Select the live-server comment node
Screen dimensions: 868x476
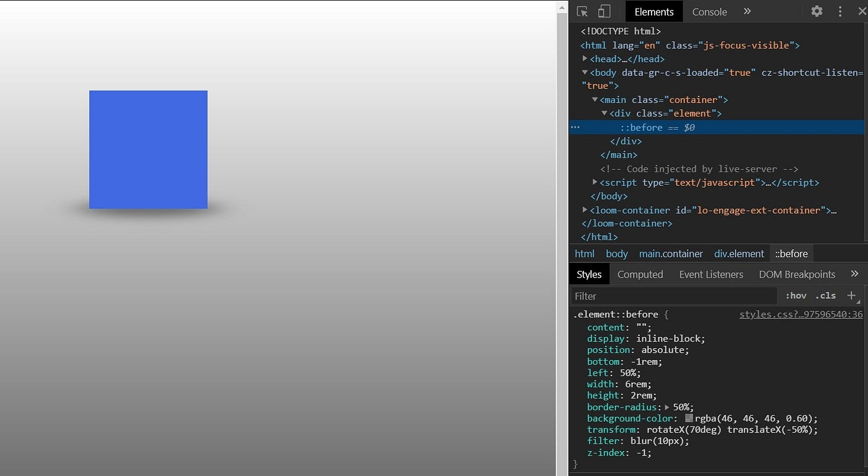(x=699, y=169)
